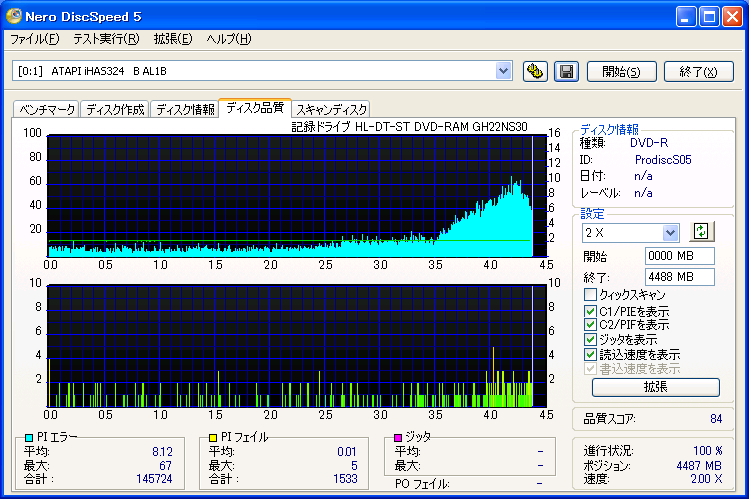Click the PI error maximum value 67
749x499 pixels.
(165, 465)
